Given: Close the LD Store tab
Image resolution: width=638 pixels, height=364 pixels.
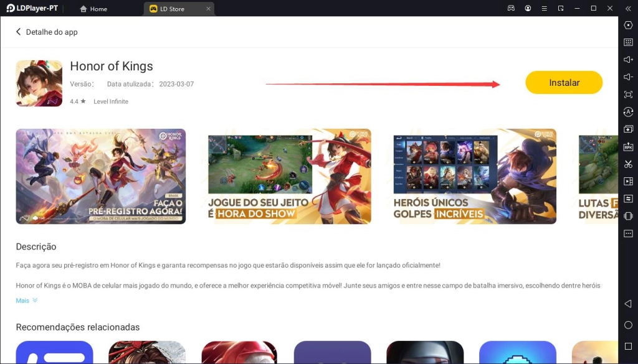Looking at the screenshot, I should coord(209,9).
